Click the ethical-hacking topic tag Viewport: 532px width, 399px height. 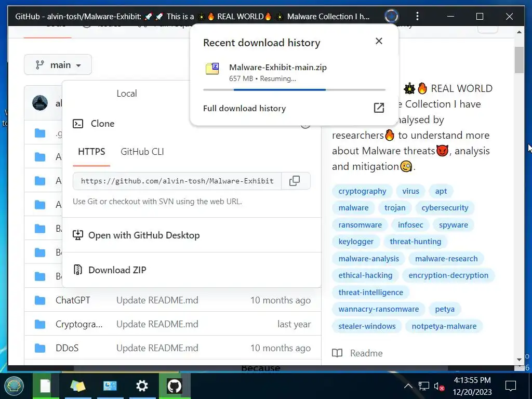[365, 275]
